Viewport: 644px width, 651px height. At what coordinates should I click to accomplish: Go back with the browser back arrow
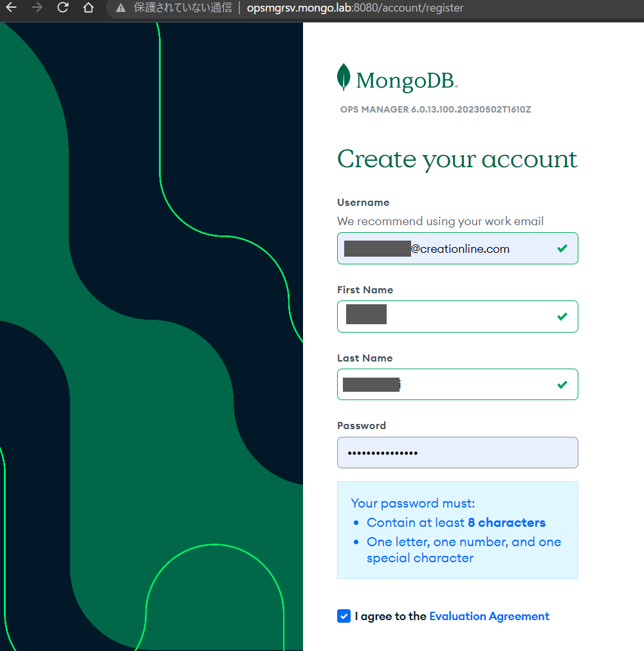pyautogui.click(x=12, y=8)
